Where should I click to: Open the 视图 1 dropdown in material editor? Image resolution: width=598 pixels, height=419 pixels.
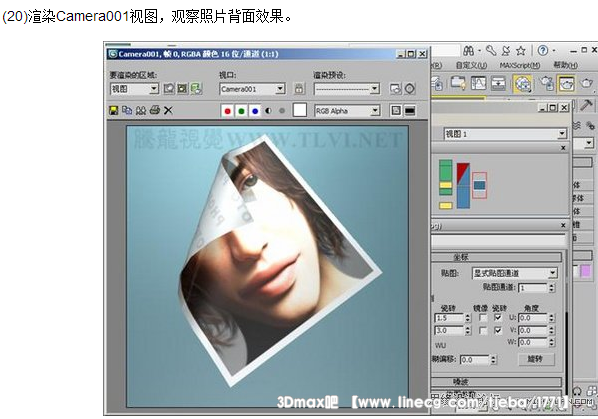[x=505, y=134]
